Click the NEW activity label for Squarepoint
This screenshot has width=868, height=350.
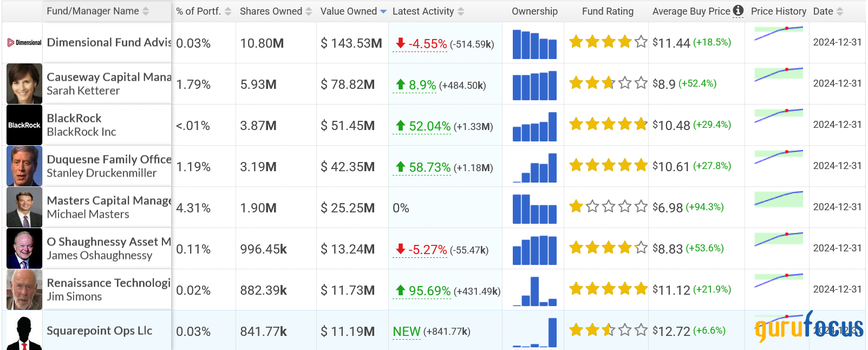407,332
